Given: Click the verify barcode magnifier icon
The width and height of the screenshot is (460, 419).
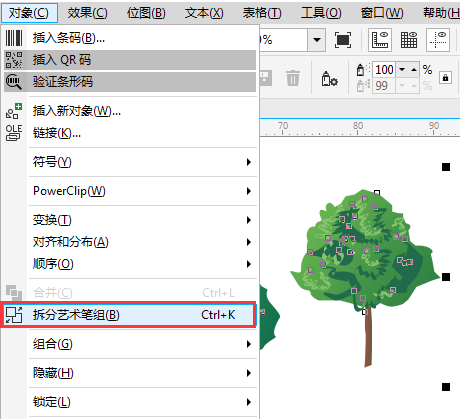Looking at the screenshot, I should (14, 82).
